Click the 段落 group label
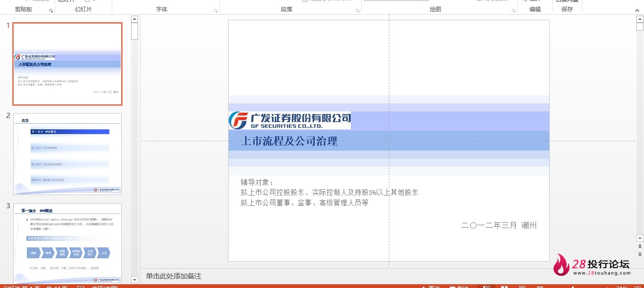644x288 pixels. point(287,9)
